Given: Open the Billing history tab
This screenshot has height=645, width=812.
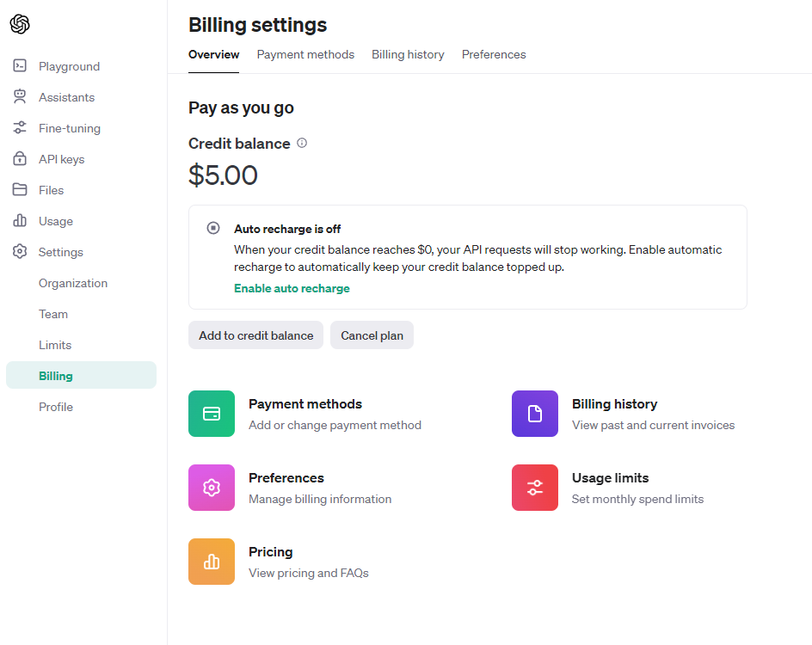Looking at the screenshot, I should click(x=408, y=54).
